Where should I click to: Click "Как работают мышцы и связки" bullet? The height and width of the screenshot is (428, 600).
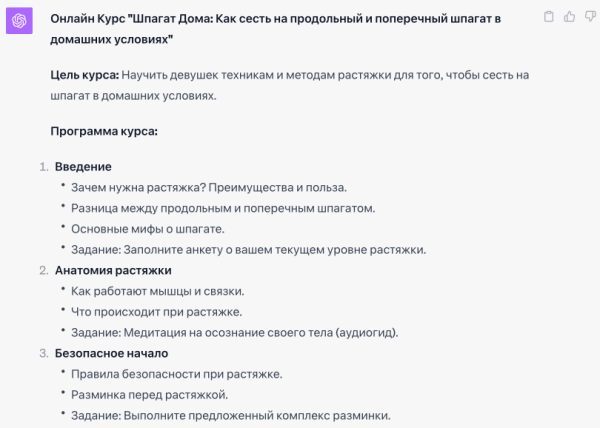tap(158, 291)
